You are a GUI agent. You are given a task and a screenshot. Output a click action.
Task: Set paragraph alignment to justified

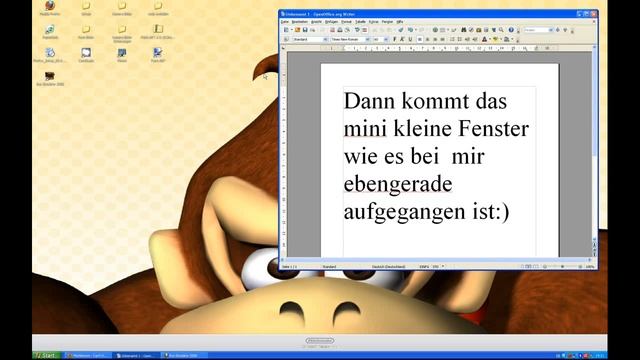click(443, 39)
